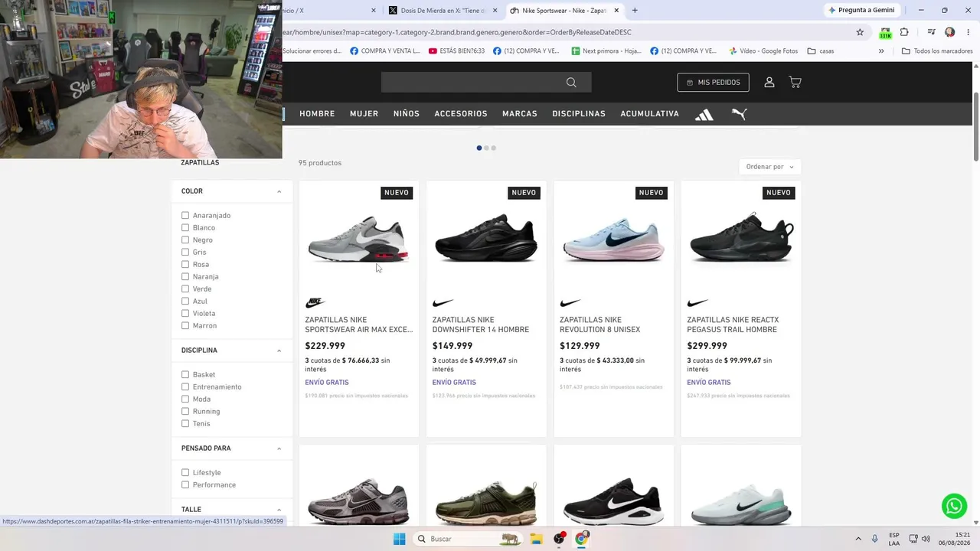
Task: Open the HOMBRE menu
Action: coord(317,113)
